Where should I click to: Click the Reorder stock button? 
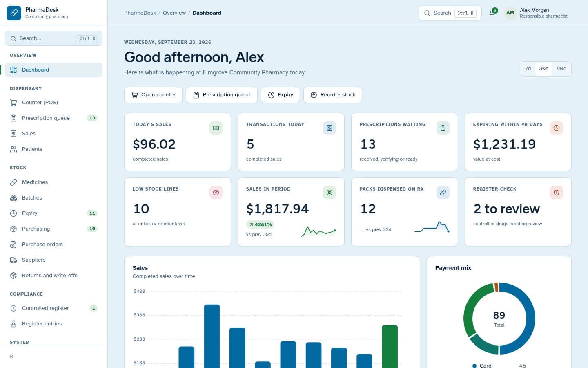tap(333, 95)
